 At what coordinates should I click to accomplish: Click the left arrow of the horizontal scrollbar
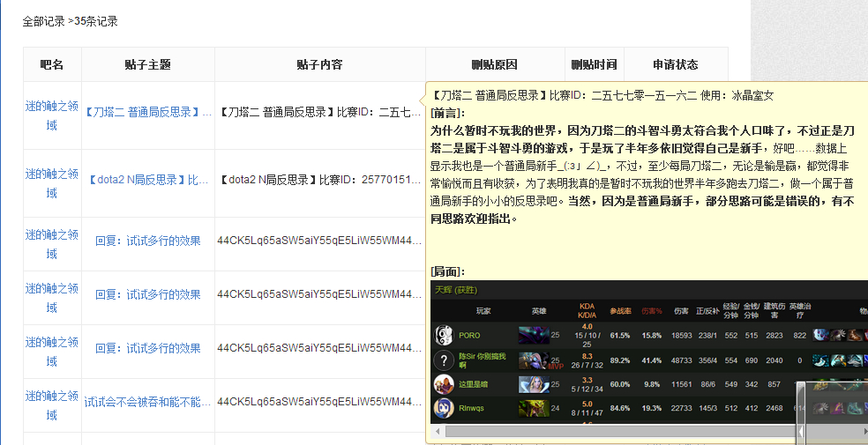click(438, 431)
